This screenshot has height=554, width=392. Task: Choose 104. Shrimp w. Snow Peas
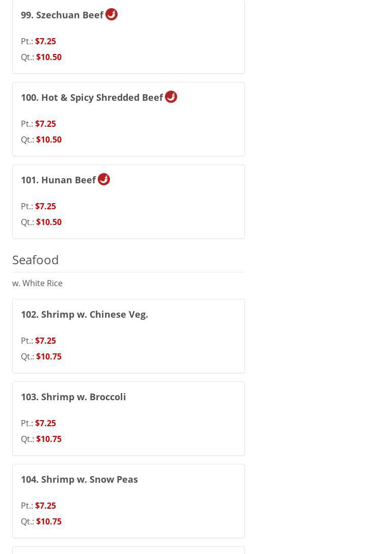tap(79, 479)
